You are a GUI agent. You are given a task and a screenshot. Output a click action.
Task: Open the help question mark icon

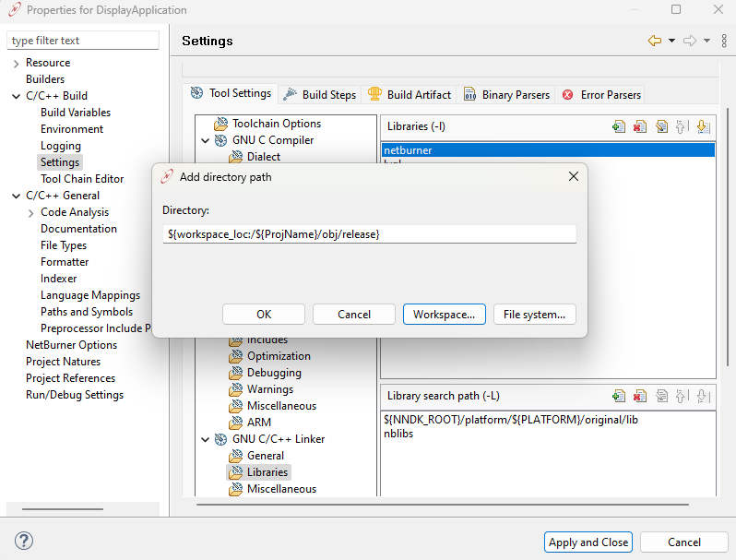(x=25, y=542)
